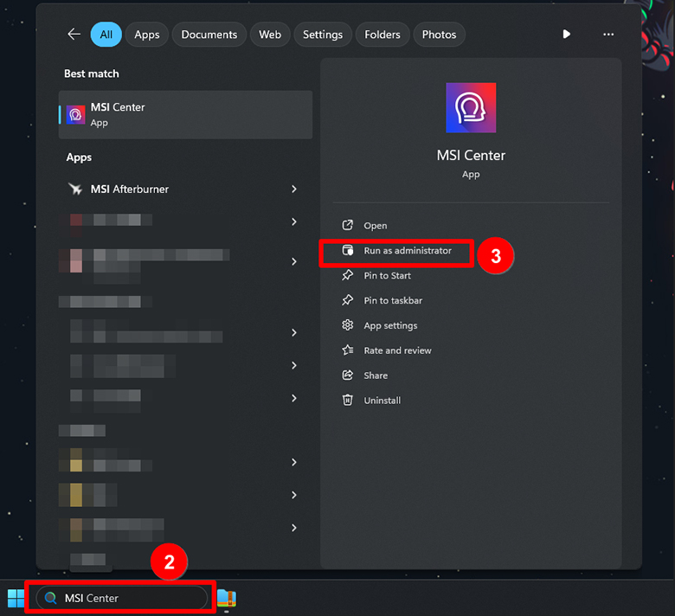The height and width of the screenshot is (616, 675).
Task: Click the MSI Afterburner plane icon
Action: click(x=75, y=189)
